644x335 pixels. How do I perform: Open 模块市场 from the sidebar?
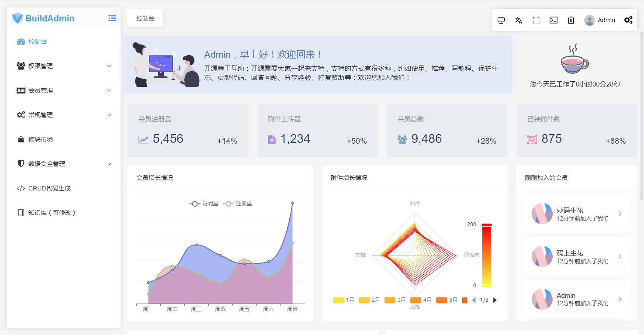41,139
